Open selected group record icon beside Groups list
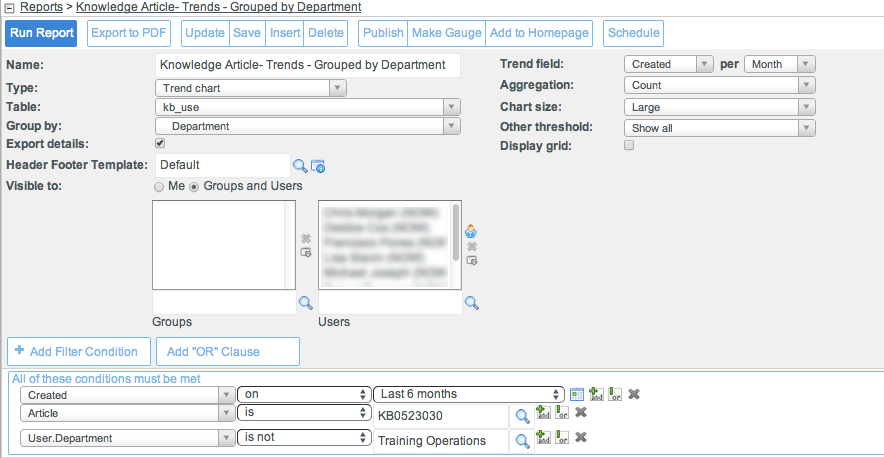Image resolution: width=884 pixels, height=458 pixels. coord(306,253)
